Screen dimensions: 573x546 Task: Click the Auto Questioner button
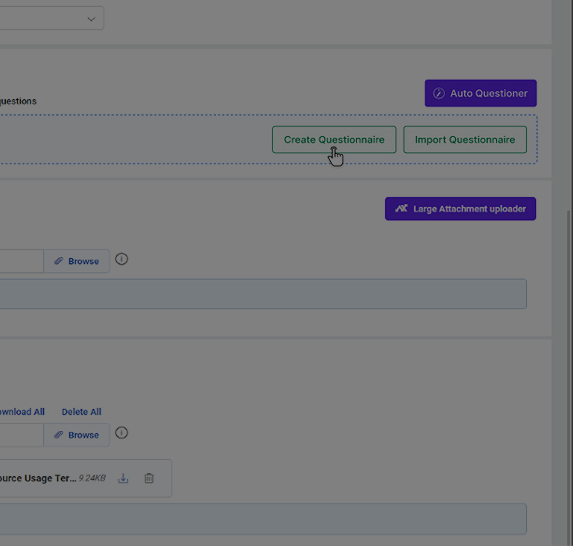[x=481, y=93]
